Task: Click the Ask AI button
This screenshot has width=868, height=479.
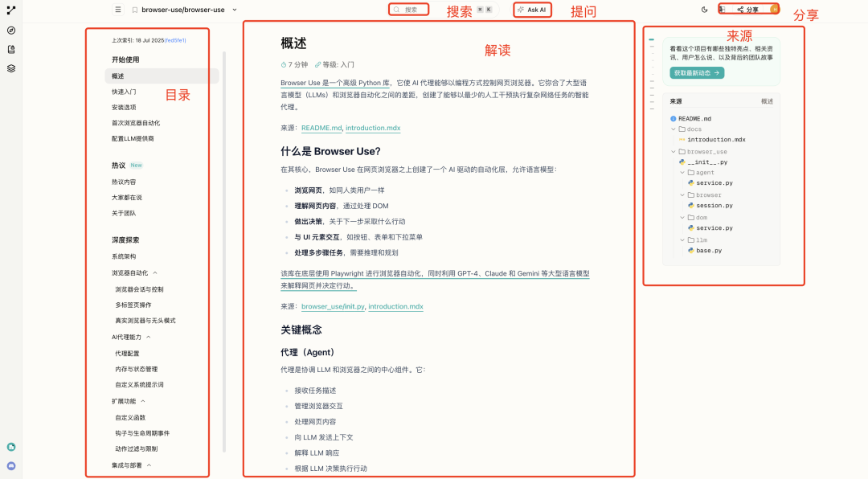Action: tap(532, 10)
